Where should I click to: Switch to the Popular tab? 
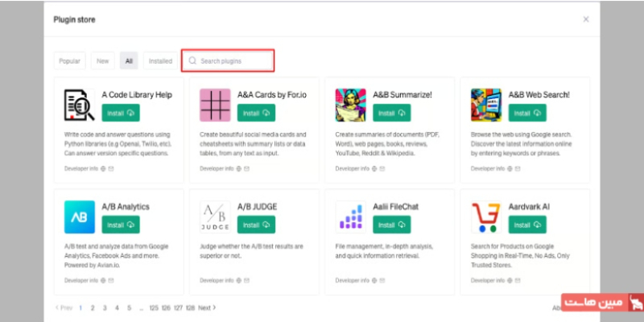pyautogui.click(x=69, y=61)
